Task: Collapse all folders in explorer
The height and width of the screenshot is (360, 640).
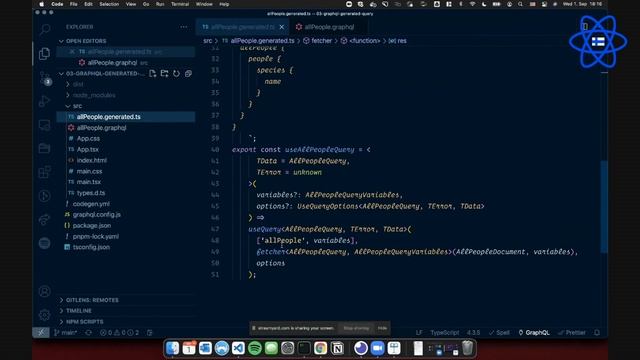Action: pyautogui.click(x=188, y=73)
